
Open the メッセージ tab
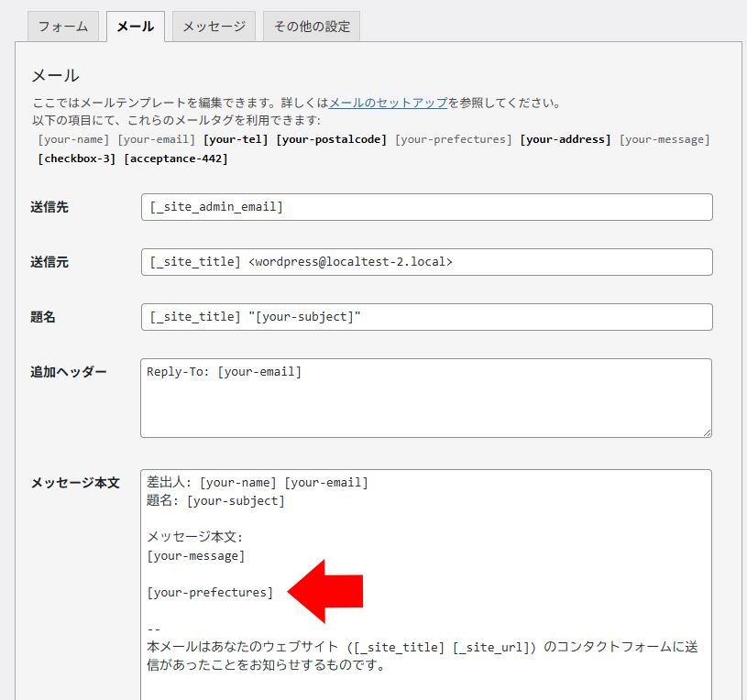pos(214,27)
